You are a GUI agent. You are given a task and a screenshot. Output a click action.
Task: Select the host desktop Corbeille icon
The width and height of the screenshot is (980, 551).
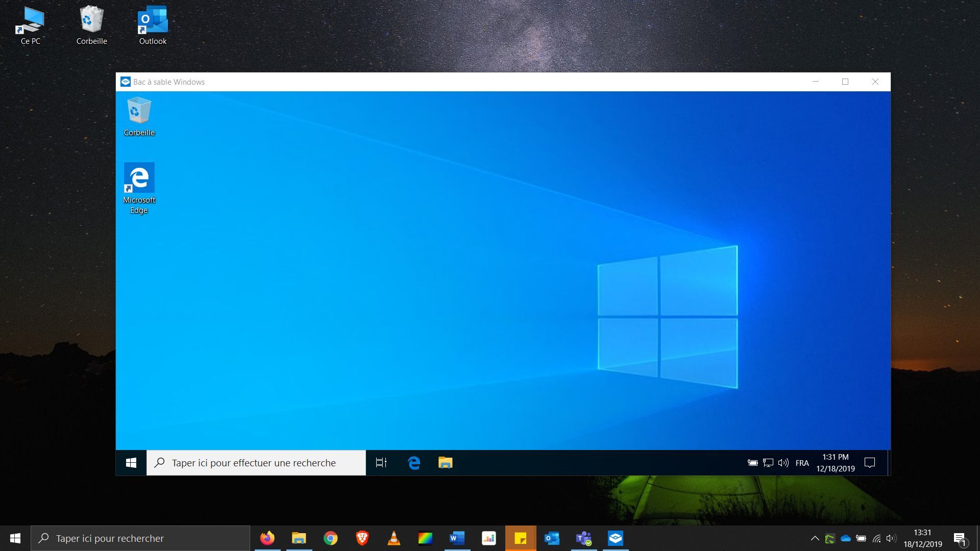91,26
